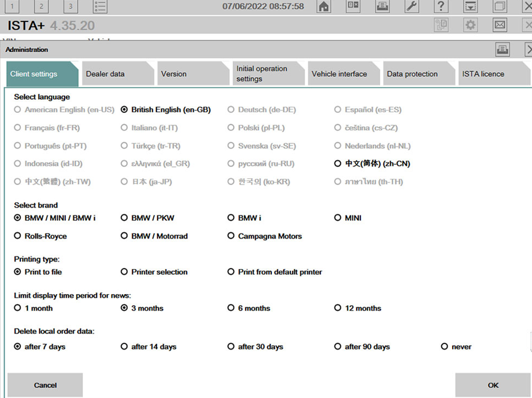Click the envelope message icon
The height and width of the screenshot is (398, 532).
click(500, 25)
